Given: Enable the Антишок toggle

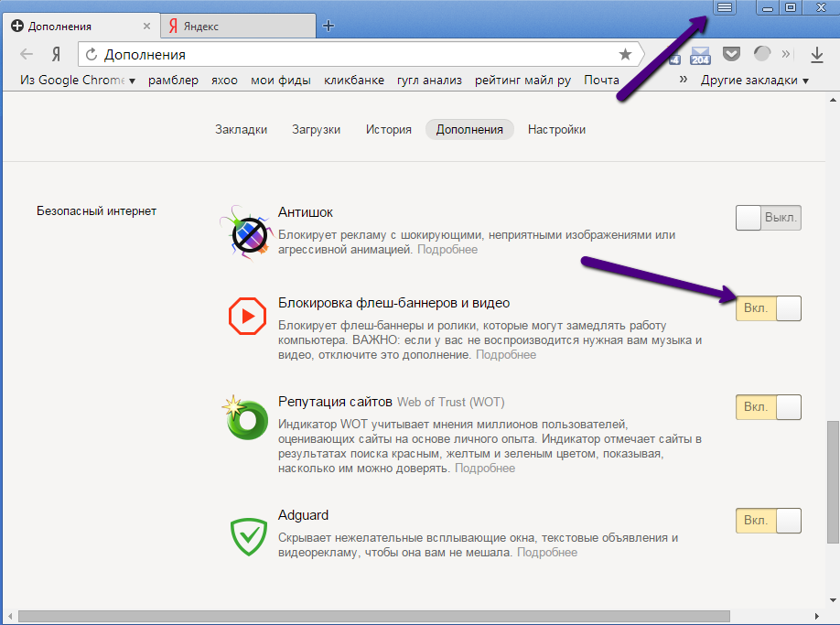Looking at the screenshot, I should click(x=769, y=218).
